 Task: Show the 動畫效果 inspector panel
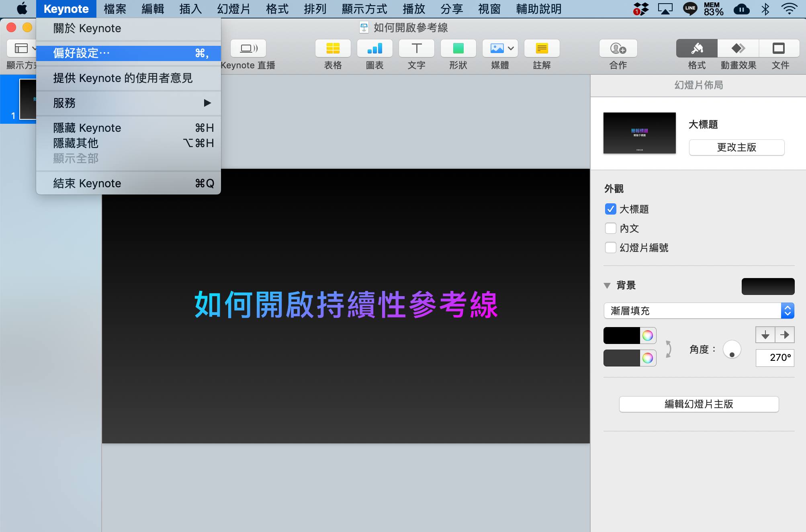pos(738,49)
